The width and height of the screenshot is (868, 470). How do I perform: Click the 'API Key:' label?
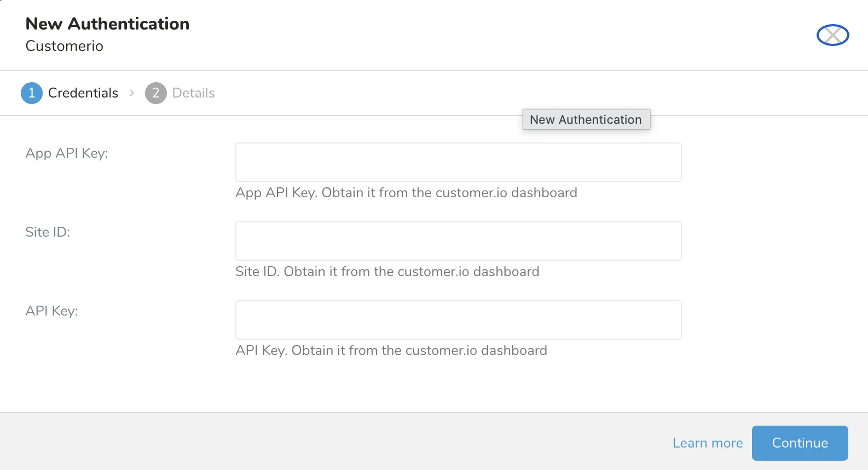click(x=52, y=311)
